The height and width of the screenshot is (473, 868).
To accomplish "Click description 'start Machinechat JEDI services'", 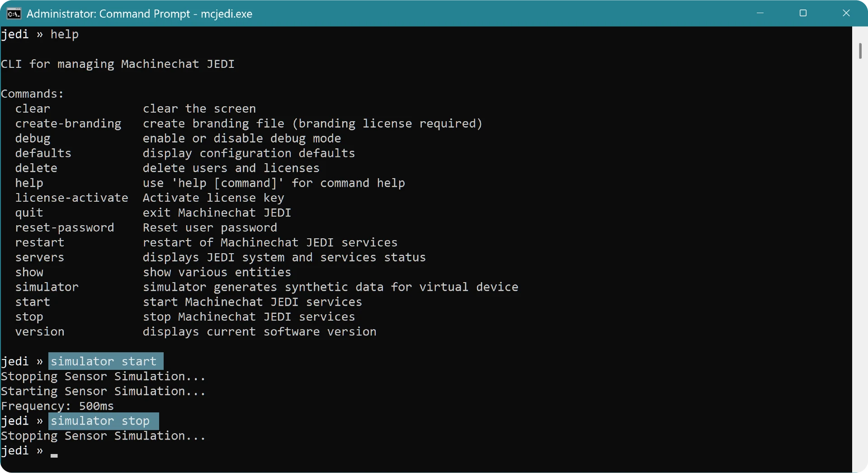I will click(x=252, y=302).
